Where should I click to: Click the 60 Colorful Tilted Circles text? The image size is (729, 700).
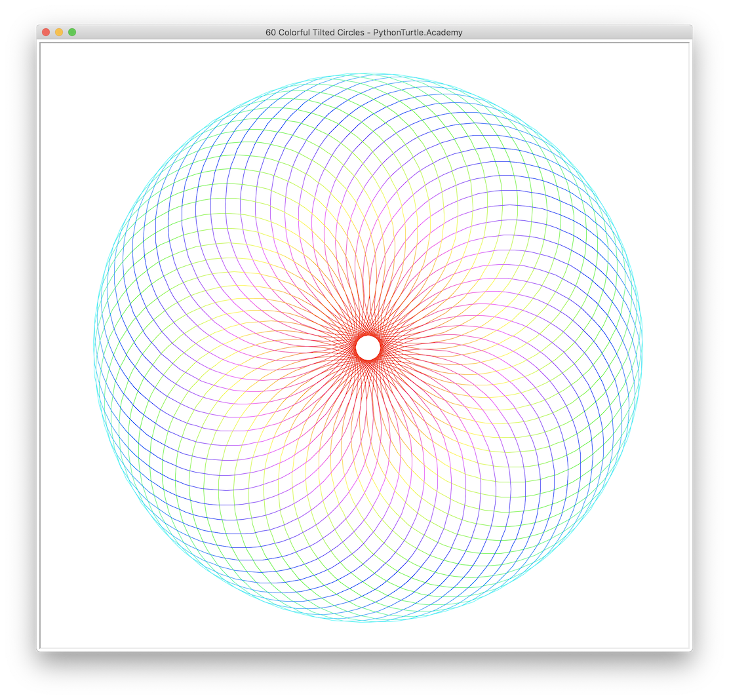315,31
